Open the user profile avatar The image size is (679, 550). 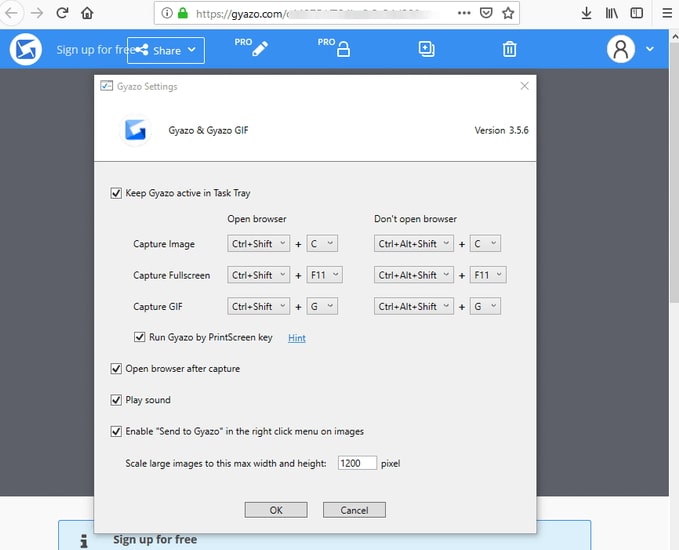click(x=621, y=49)
